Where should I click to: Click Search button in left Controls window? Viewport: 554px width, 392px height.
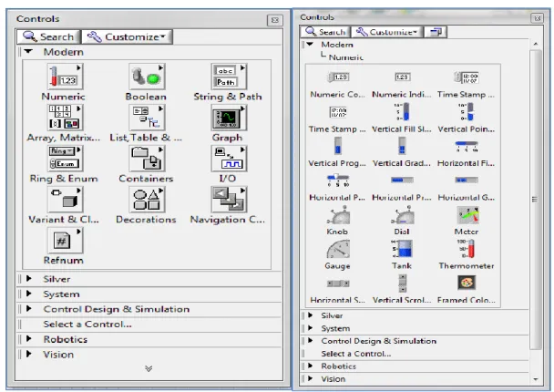tap(48, 36)
